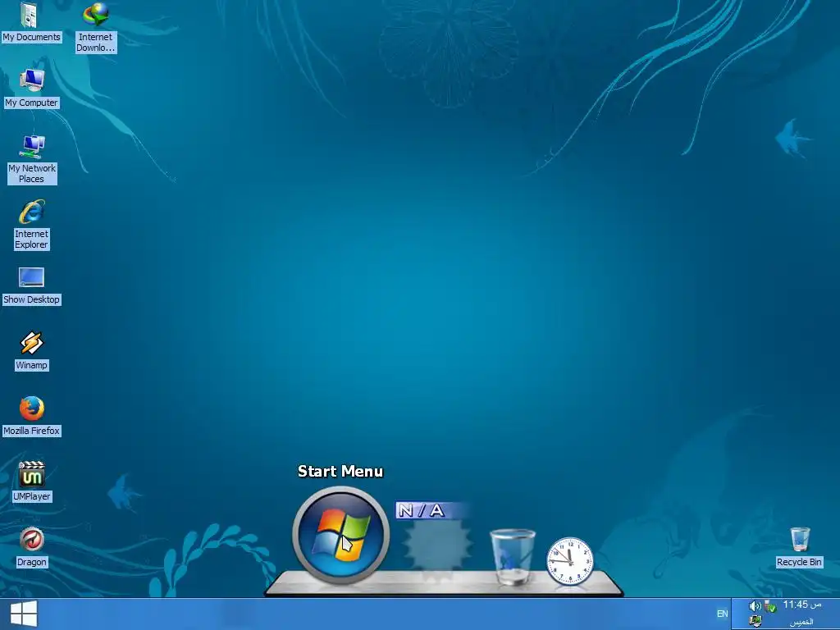Image resolution: width=840 pixels, height=630 pixels.
Task: Click the Safely Remove Hardware tray icon
Action: point(769,606)
